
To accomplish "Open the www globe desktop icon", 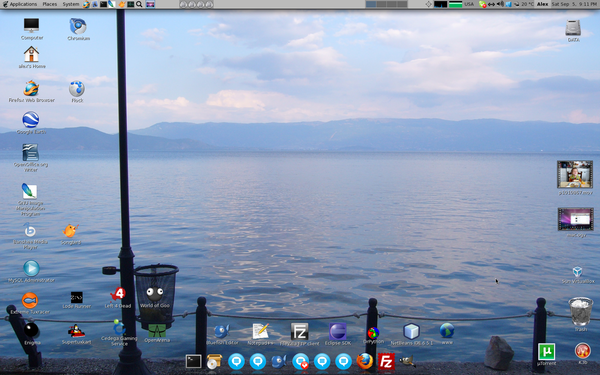I will click(x=447, y=331).
